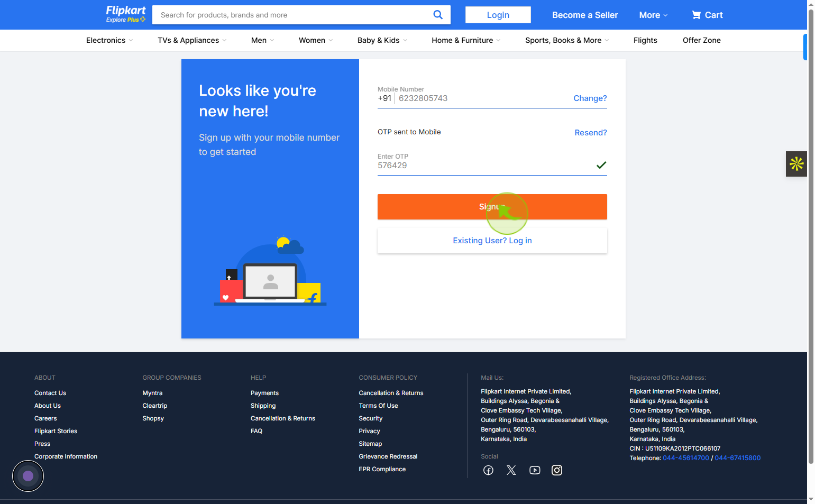This screenshot has width=815, height=504.
Task: Click the Resend? OTP link
Action: 591,133
